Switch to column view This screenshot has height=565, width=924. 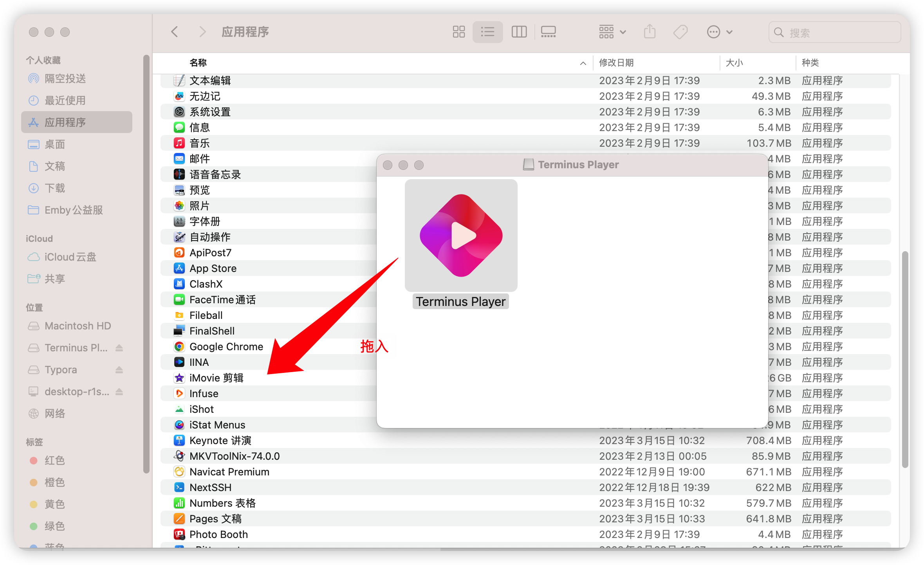[519, 32]
